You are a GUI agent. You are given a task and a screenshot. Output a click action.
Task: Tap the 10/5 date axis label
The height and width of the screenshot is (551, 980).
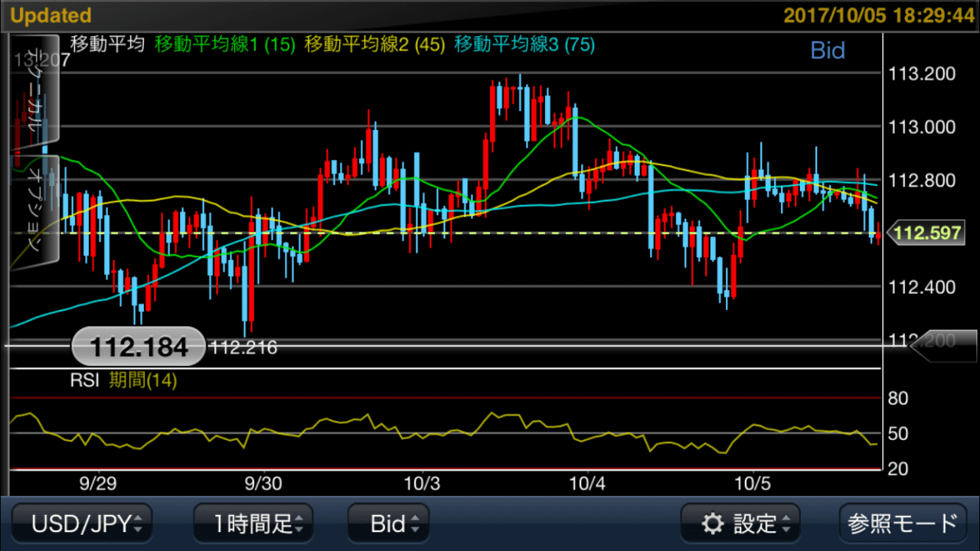pyautogui.click(x=753, y=484)
